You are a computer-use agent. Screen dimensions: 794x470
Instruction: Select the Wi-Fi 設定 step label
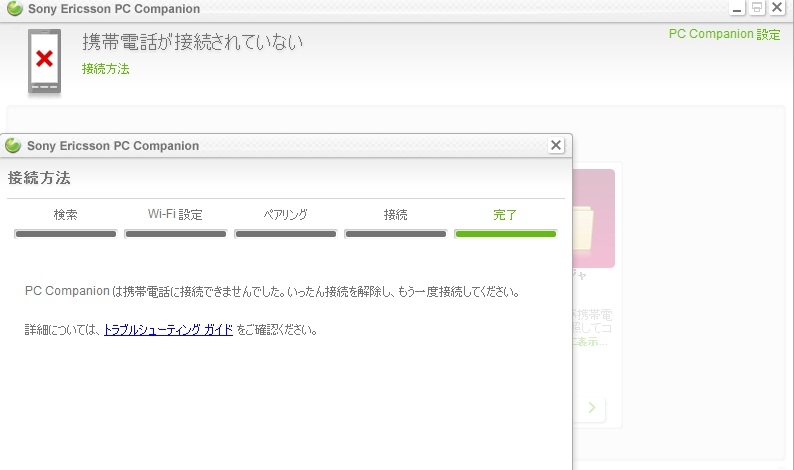point(175,214)
